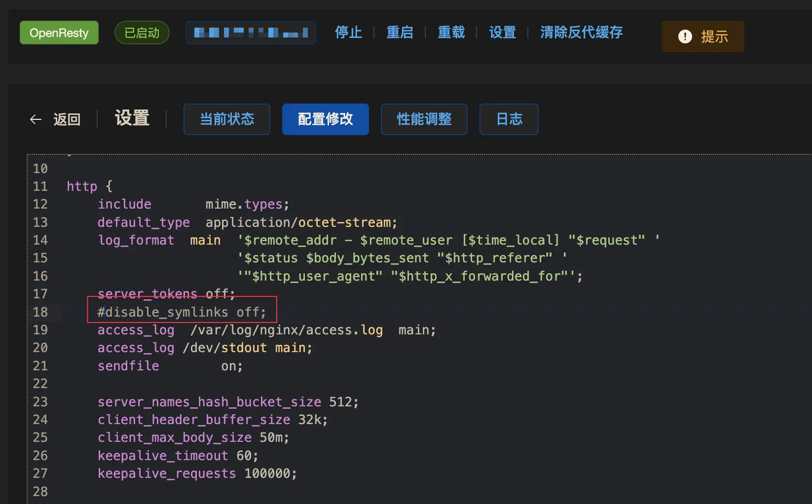Screen dimensions: 812x504
Task: Restart the service with 重启
Action: (400, 33)
